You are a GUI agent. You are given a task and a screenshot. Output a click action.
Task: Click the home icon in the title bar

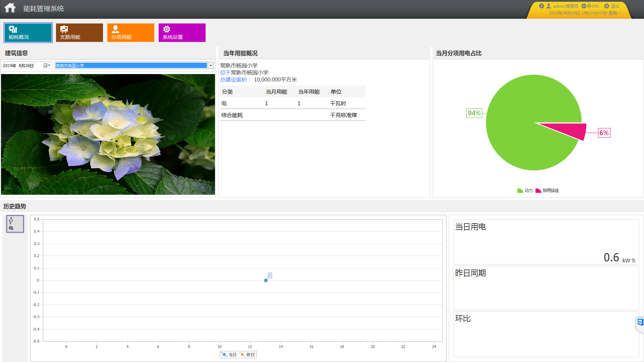pos(10,8)
